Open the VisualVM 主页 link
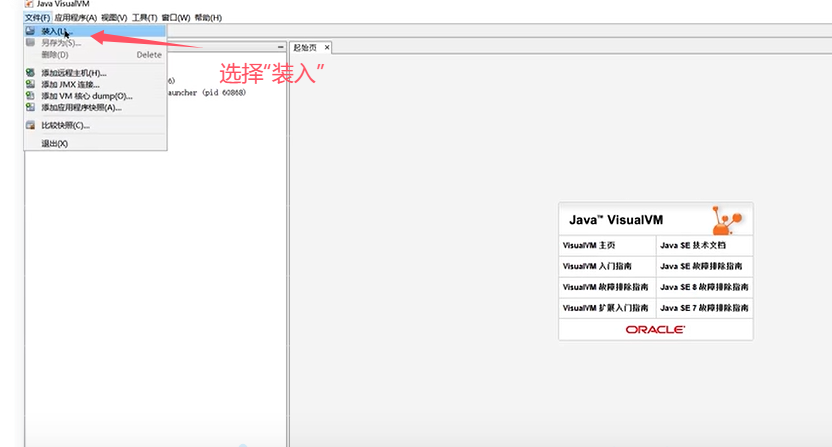Image resolution: width=832 pixels, height=447 pixels. pyautogui.click(x=589, y=245)
